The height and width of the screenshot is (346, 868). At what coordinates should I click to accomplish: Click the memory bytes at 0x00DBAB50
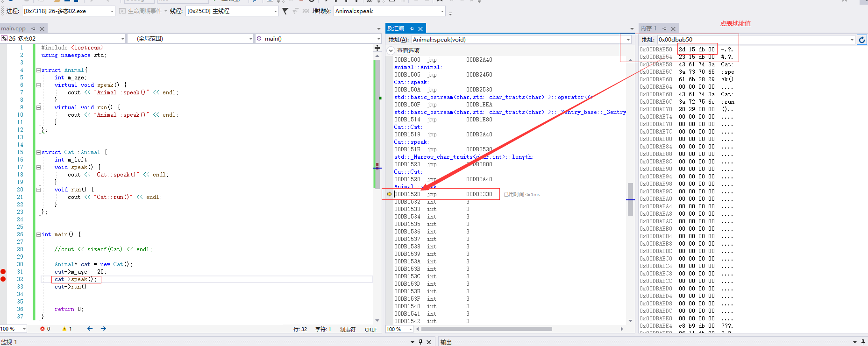(697, 49)
